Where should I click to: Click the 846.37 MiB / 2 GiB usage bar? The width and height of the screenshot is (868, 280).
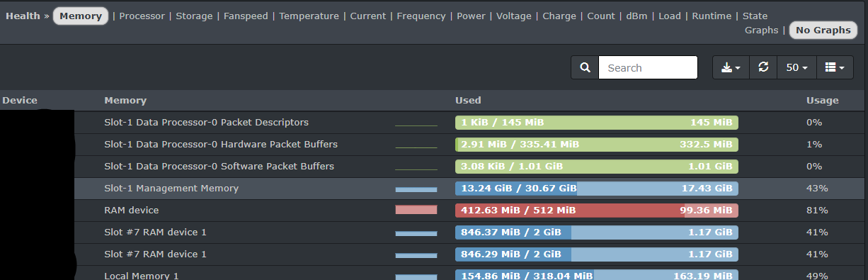pos(597,233)
